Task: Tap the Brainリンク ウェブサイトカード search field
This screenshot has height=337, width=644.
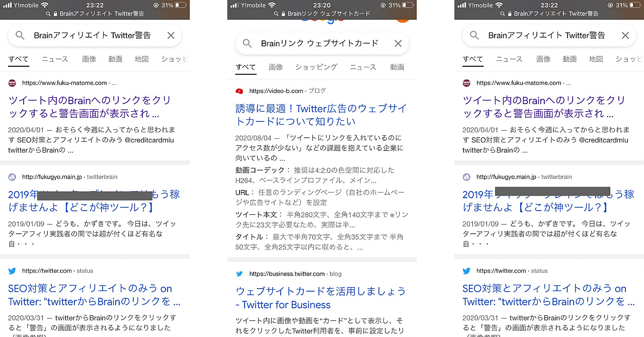Action: 322,43
